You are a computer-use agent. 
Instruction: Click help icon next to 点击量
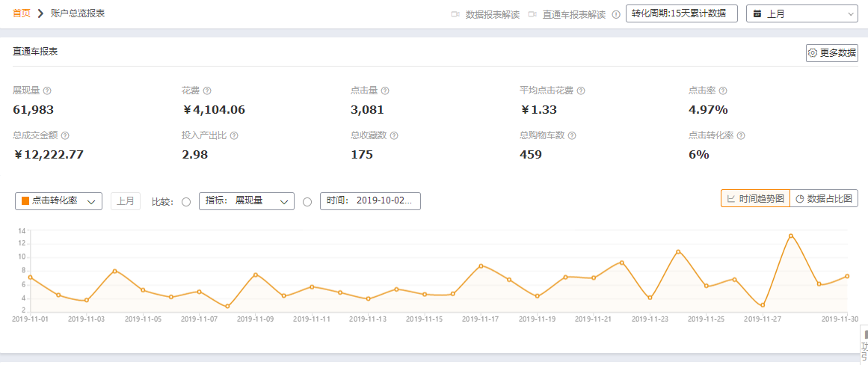point(385,91)
